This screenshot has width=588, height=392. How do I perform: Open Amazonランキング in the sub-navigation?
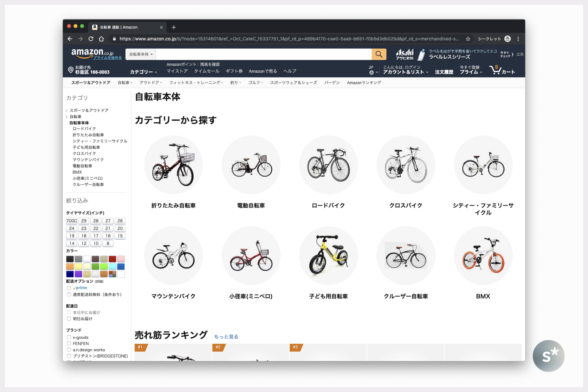(x=364, y=83)
